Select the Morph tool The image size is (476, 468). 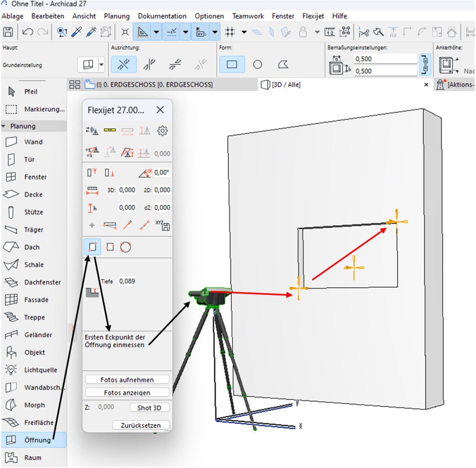point(33,405)
